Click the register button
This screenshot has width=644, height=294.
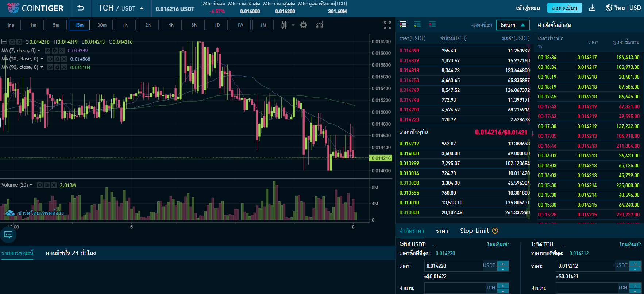pyautogui.click(x=564, y=8)
